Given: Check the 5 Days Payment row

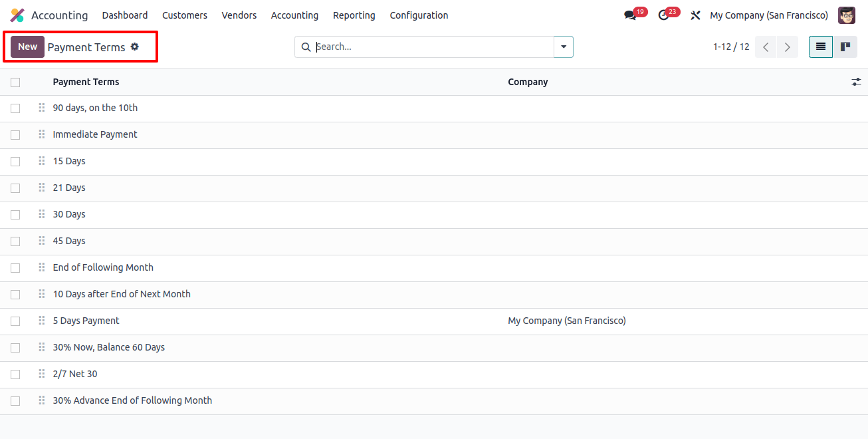Looking at the screenshot, I should click(x=15, y=321).
